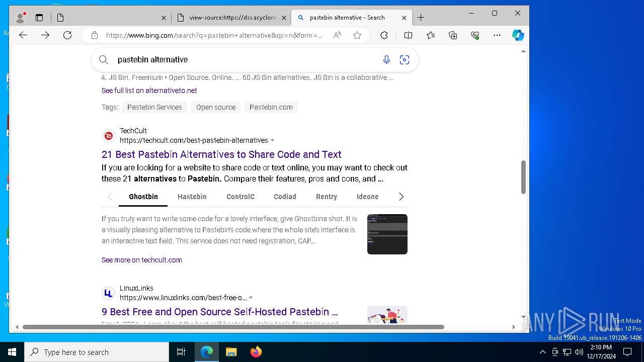Screen dimensions: 644x362
Task: Open the Collections icon
Action: pos(453,35)
